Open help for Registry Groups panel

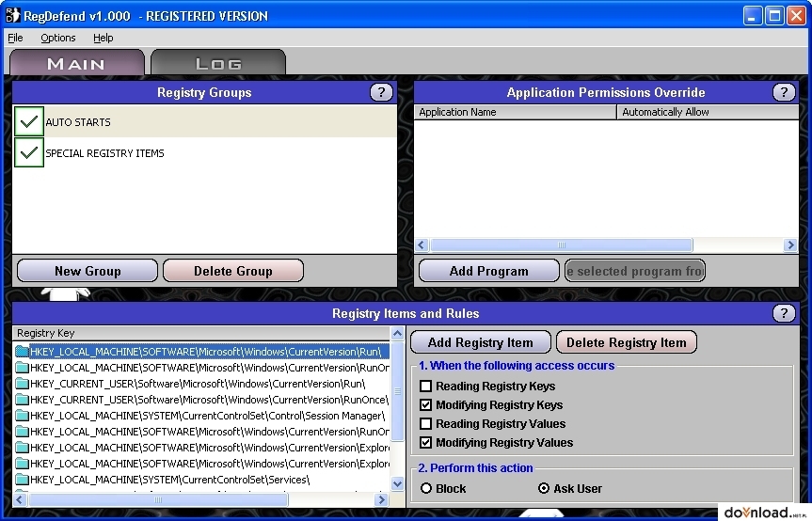(x=381, y=92)
